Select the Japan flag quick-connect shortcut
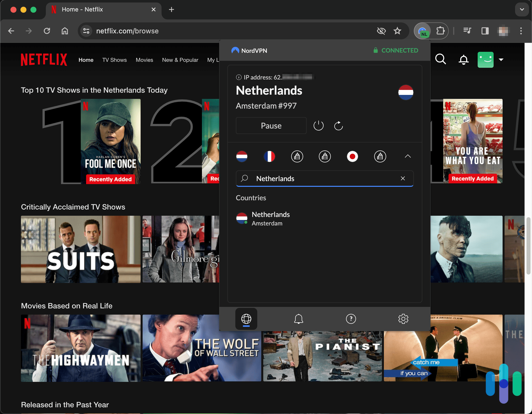 click(x=353, y=156)
